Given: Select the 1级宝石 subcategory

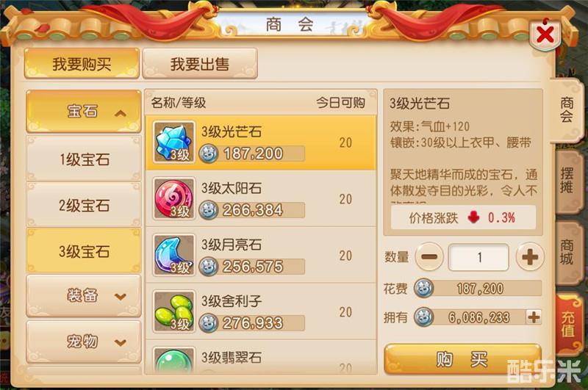Looking at the screenshot, I should click(x=84, y=159).
